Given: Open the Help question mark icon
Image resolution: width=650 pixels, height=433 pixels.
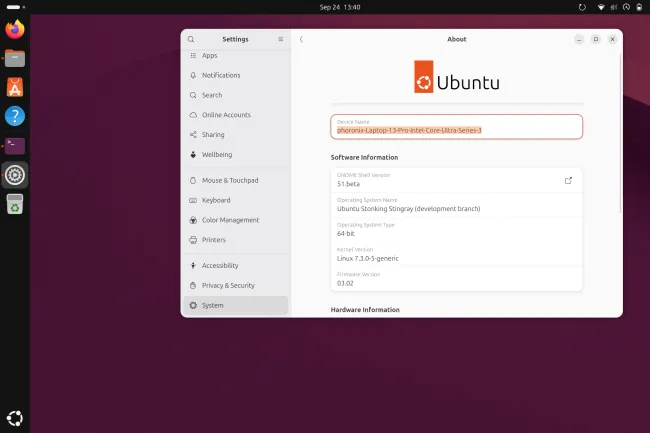Looking at the screenshot, I should click(15, 116).
